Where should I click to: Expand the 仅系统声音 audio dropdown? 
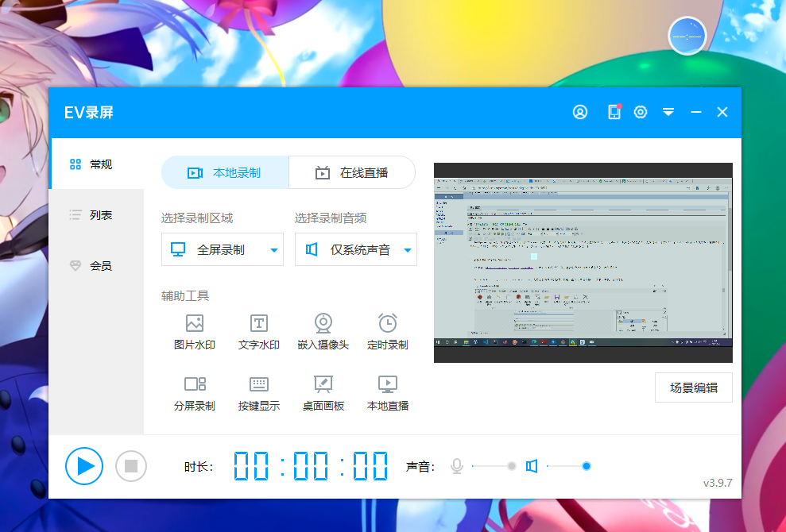[356, 249]
